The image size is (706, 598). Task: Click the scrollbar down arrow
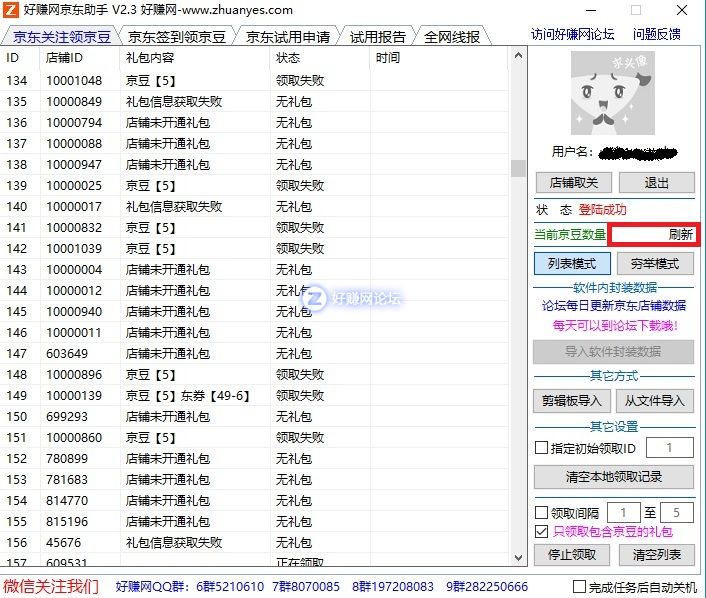pyautogui.click(x=518, y=558)
